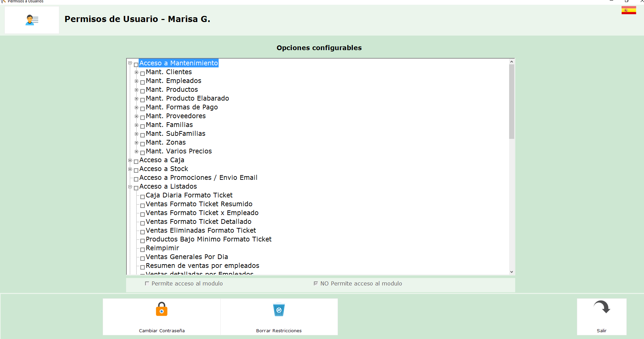
Task: Click the blue trash bin icon
Action: [x=279, y=310]
